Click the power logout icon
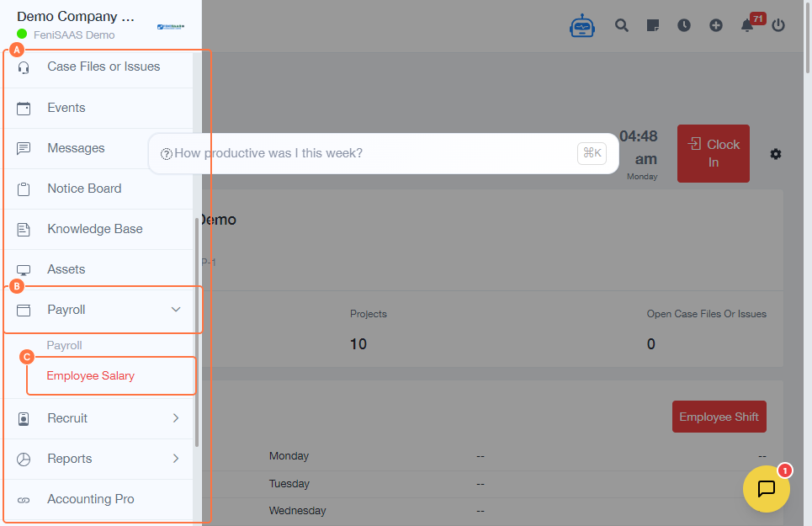The height and width of the screenshot is (526, 812). 778,25
